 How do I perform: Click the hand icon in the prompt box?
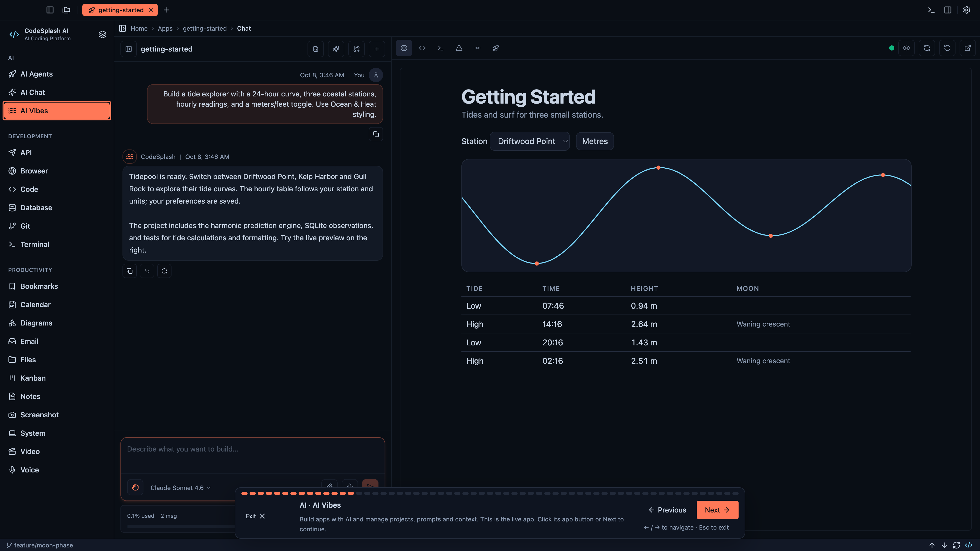tap(135, 487)
